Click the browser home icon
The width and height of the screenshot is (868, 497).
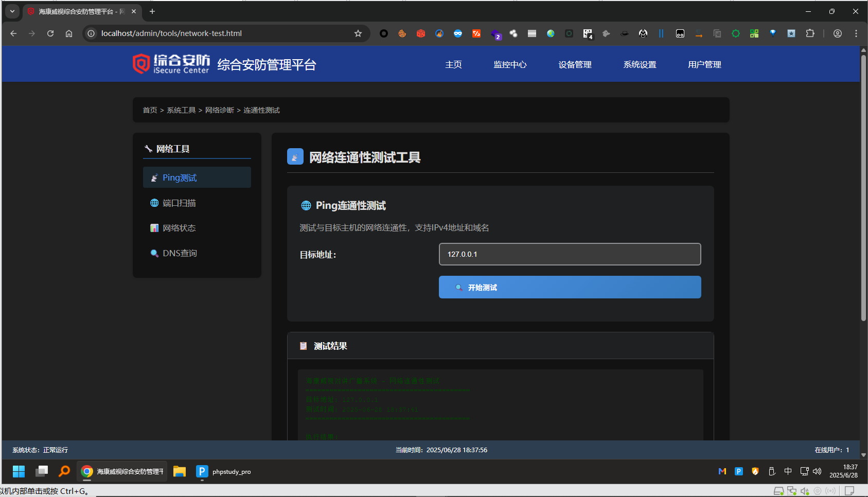pos(69,33)
